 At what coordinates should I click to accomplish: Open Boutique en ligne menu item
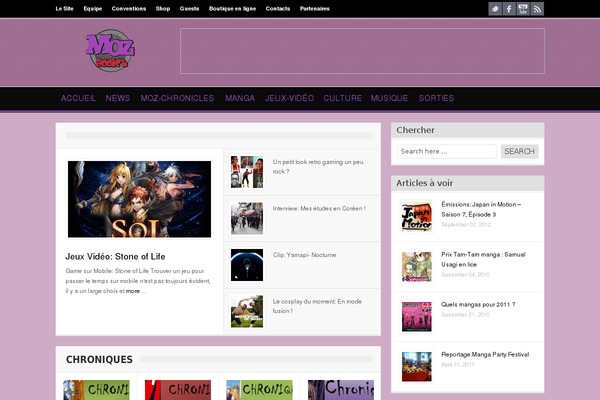pyautogui.click(x=232, y=8)
